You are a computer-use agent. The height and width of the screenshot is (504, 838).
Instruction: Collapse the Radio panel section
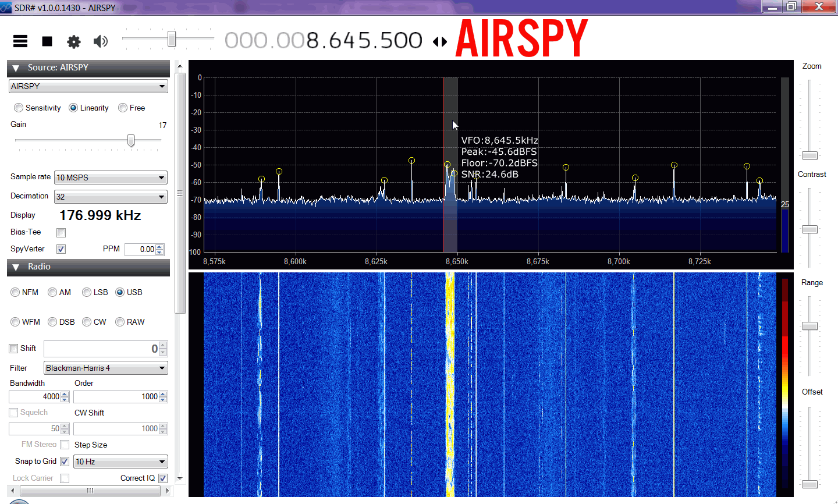point(16,267)
